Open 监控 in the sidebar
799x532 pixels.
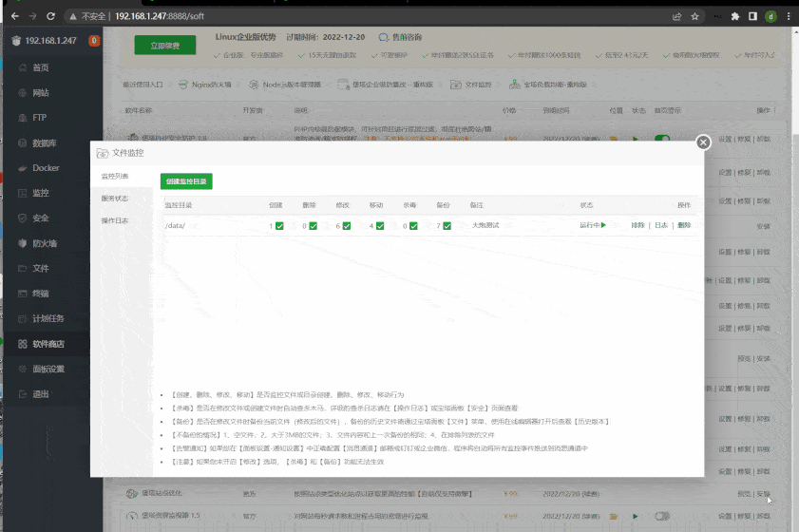41,193
